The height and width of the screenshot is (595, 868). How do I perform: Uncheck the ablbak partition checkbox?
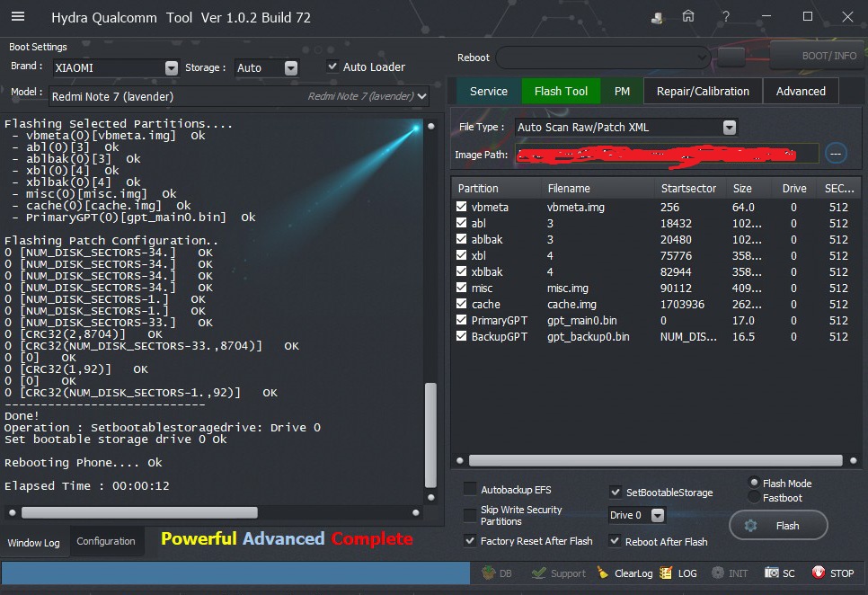(461, 238)
